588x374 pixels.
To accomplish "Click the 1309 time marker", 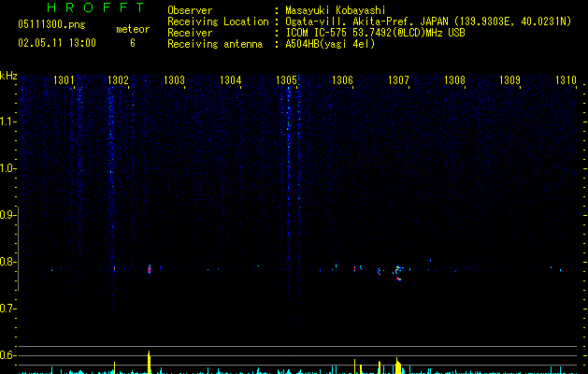I will (510, 80).
